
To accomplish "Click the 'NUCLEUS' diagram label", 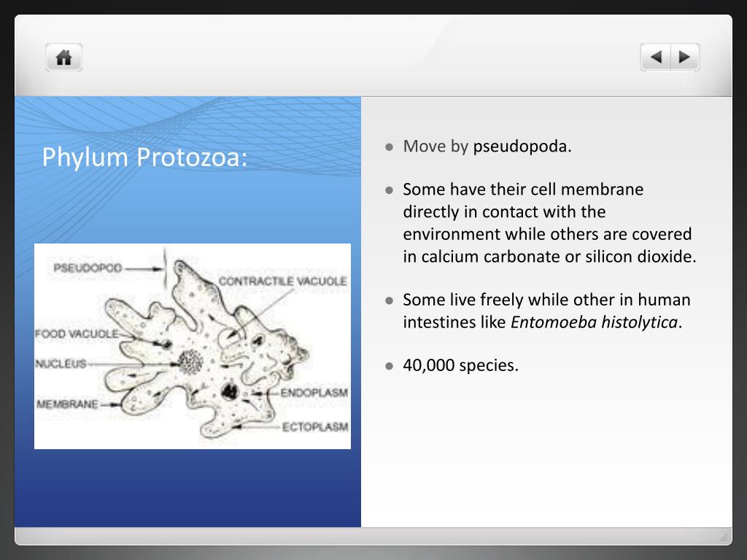I will pos(61,364).
